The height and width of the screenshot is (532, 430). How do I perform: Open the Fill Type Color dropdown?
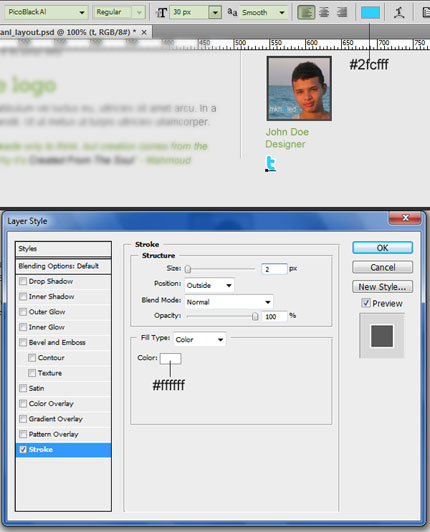pos(200,339)
